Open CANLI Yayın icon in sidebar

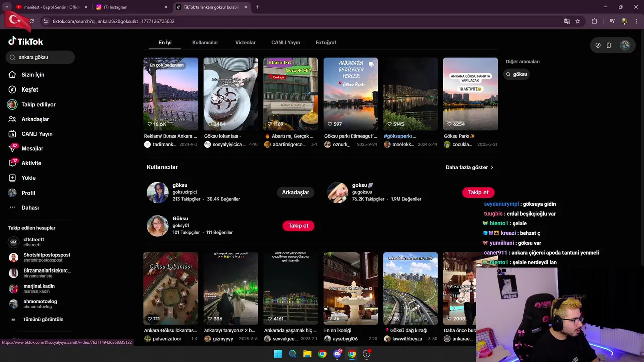[x=12, y=134]
